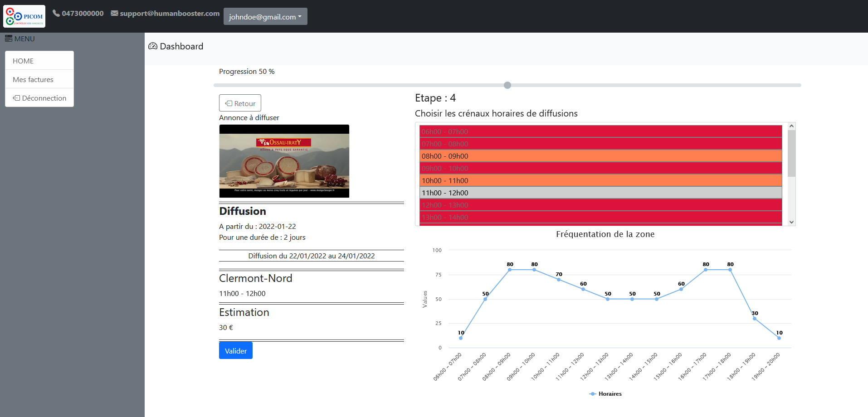Click the phone icon beside 0473000000

point(56,13)
